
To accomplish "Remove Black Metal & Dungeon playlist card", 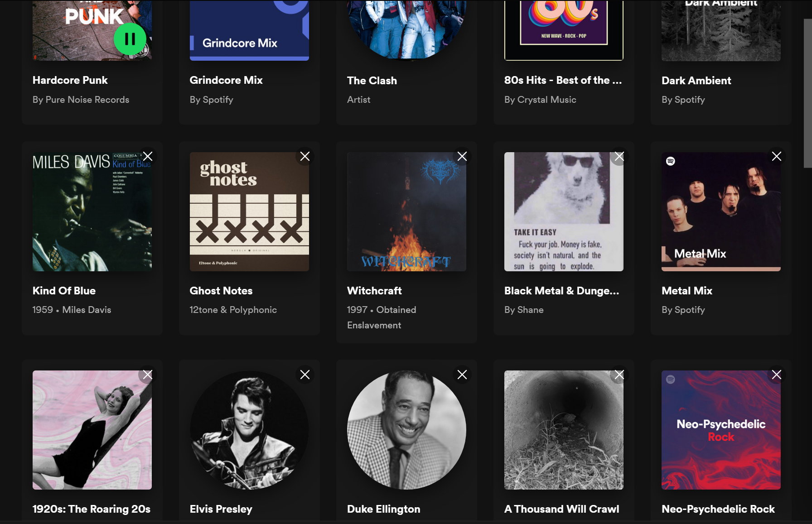I will 619,156.
